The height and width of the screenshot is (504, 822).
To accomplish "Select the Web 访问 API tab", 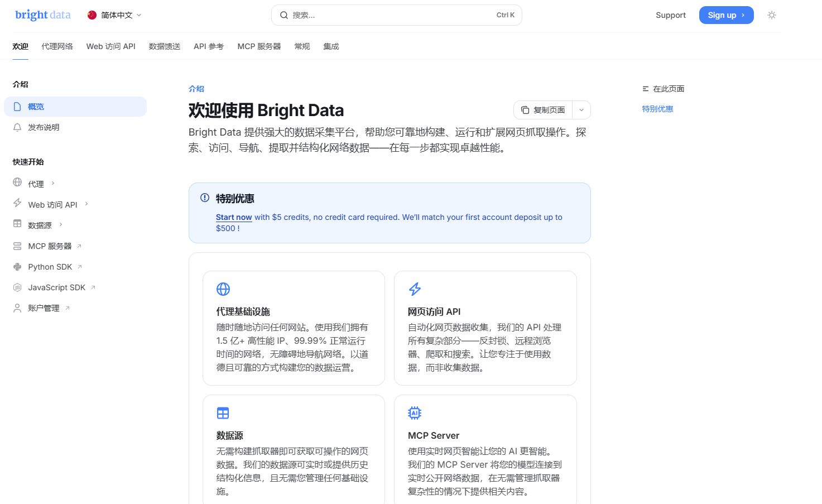I will (111, 46).
